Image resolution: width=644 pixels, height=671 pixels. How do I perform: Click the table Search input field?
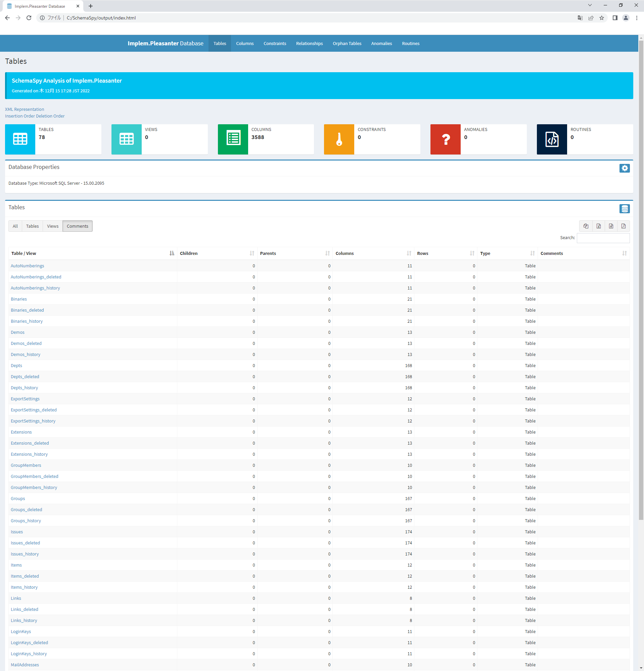coord(603,238)
